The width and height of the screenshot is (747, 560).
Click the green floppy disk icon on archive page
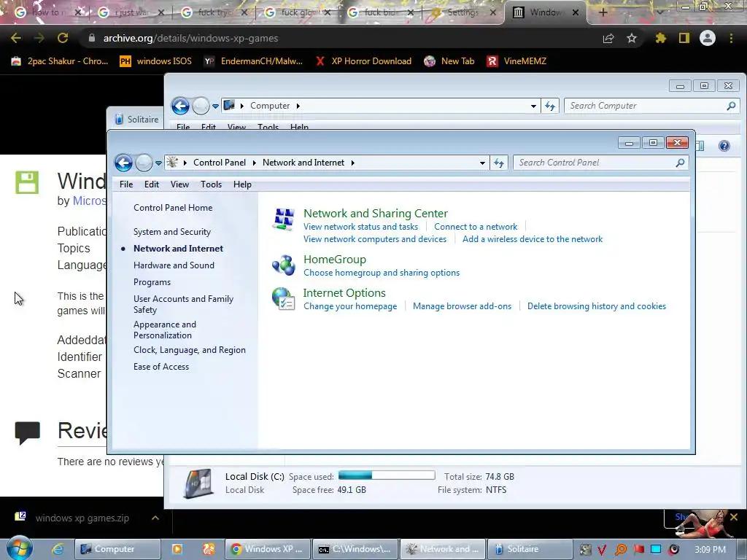coord(27,182)
